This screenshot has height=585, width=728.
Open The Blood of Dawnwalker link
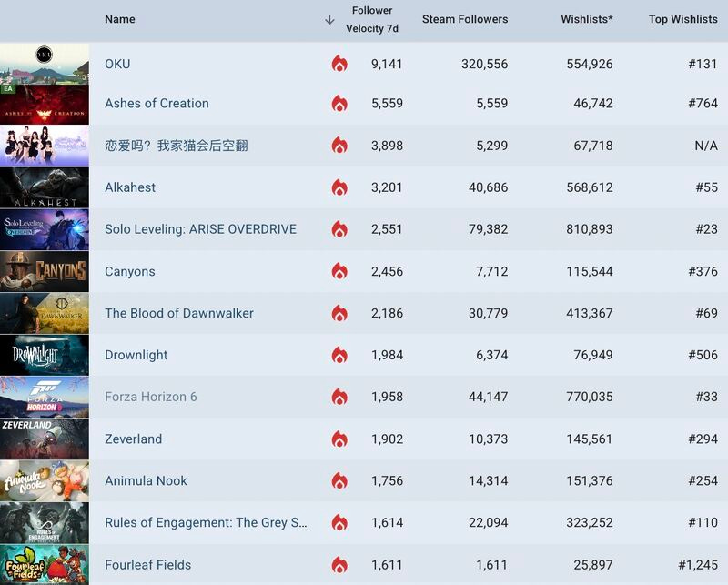coord(179,313)
